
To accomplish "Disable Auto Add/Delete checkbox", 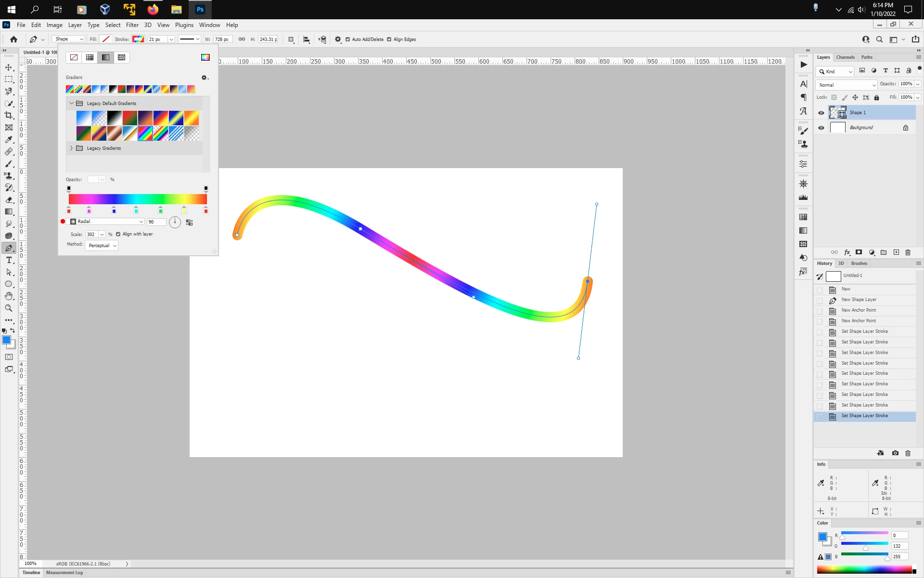I will pos(347,39).
